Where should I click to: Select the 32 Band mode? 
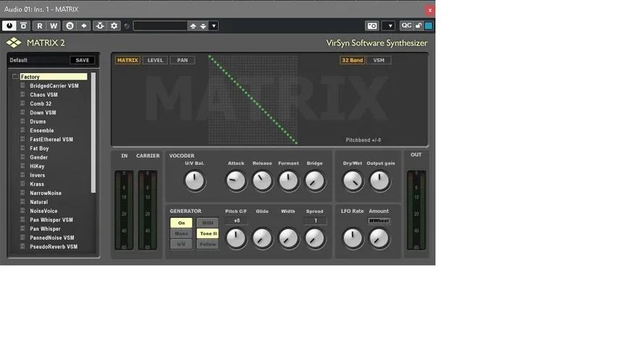(352, 60)
